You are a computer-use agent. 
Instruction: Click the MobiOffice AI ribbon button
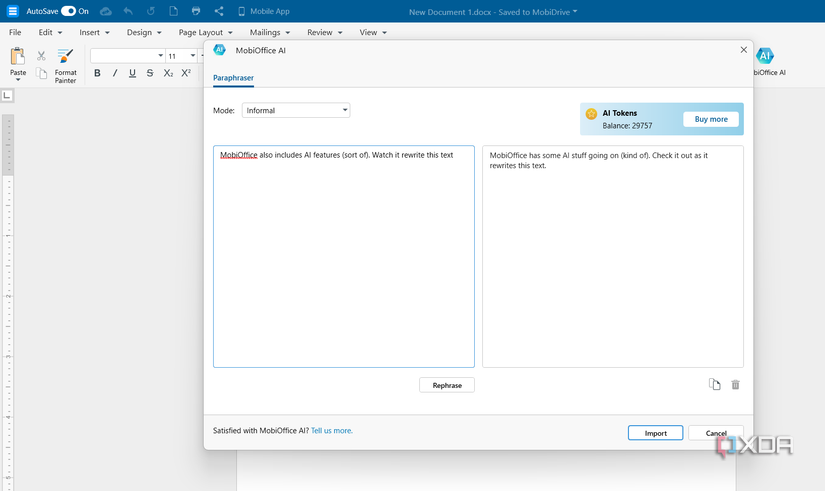[768, 62]
